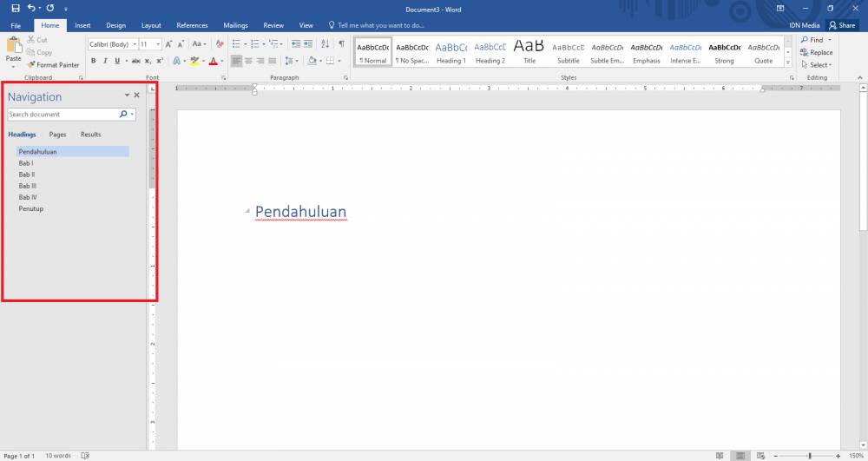The width and height of the screenshot is (868, 461).
Task: Open the Select dropdown in Editing
Action: (817, 65)
